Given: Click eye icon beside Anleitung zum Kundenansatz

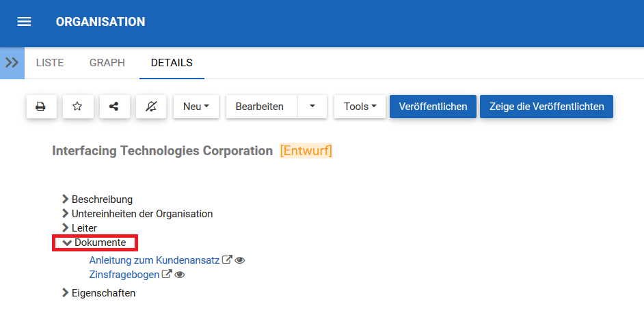Looking at the screenshot, I should point(240,260).
